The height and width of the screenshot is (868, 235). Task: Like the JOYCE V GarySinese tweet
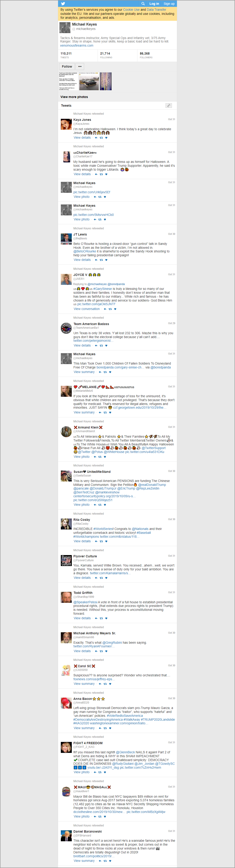coord(115,309)
